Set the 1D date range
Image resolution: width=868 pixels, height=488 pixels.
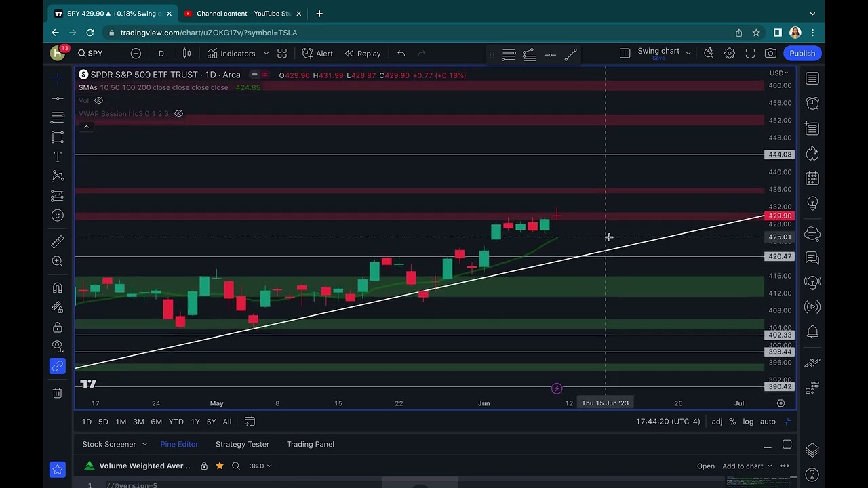pyautogui.click(x=87, y=422)
